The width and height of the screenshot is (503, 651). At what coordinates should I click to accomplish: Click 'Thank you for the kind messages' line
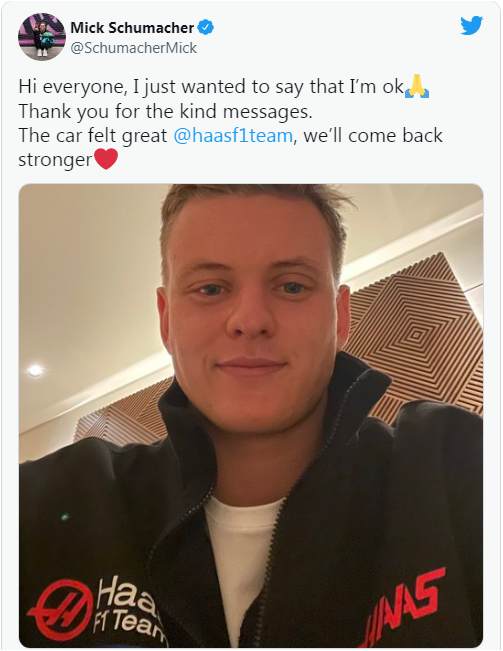(x=165, y=111)
